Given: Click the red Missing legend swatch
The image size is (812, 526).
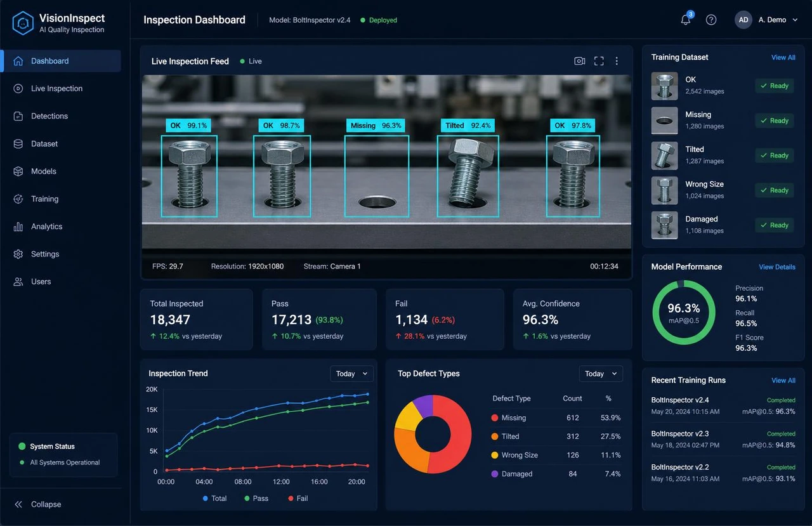Looking at the screenshot, I should tap(495, 418).
